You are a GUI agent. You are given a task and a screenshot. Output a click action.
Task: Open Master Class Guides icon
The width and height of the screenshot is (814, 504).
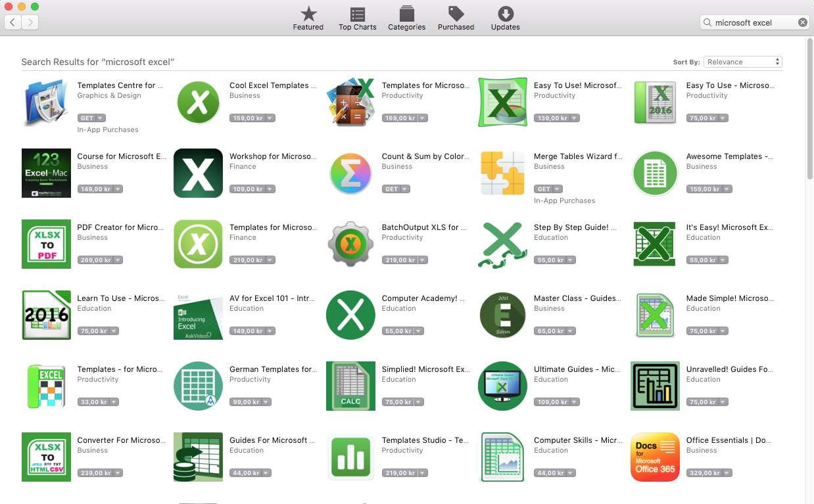point(502,315)
